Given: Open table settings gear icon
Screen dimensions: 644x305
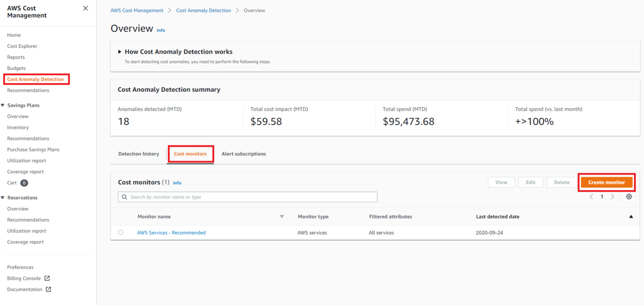Looking at the screenshot, I should pyautogui.click(x=629, y=197).
